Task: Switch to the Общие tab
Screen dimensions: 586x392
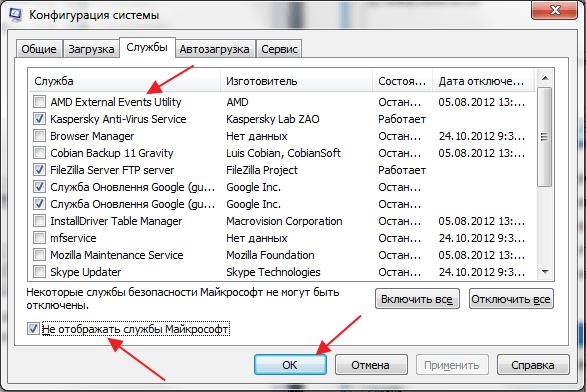Action: (x=39, y=49)
